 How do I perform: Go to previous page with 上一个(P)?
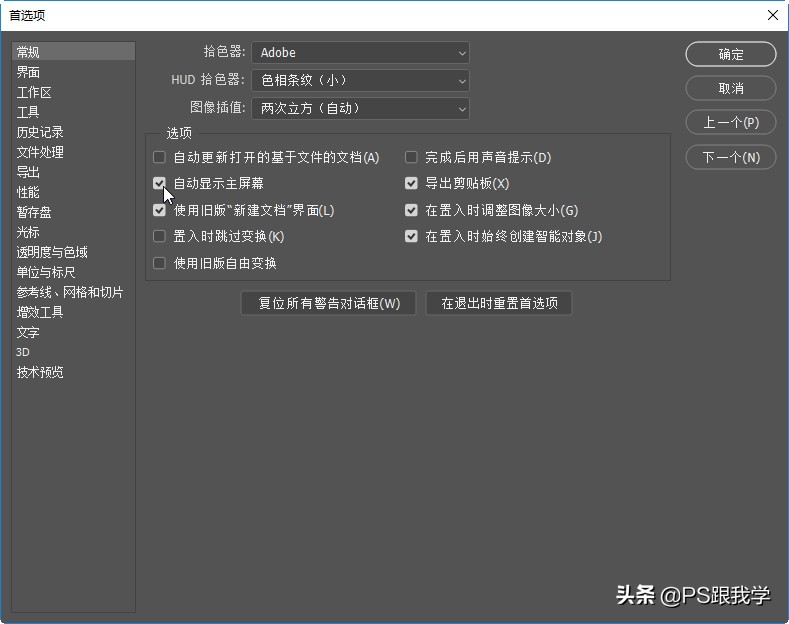coord(731,122)
